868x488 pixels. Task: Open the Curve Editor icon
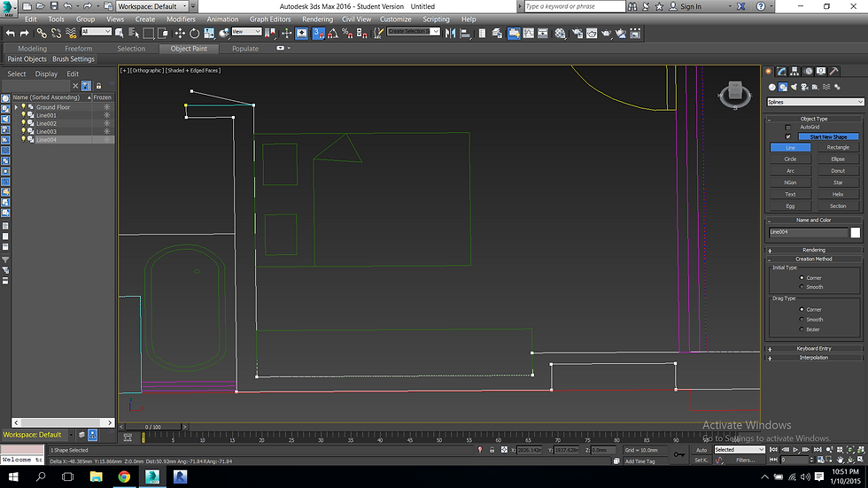coord(529,34)
